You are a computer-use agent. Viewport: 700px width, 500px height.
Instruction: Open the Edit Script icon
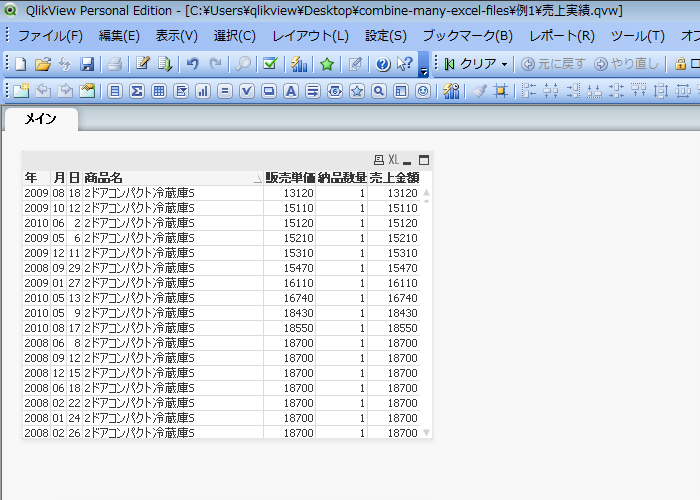click(x=143, y=64)
